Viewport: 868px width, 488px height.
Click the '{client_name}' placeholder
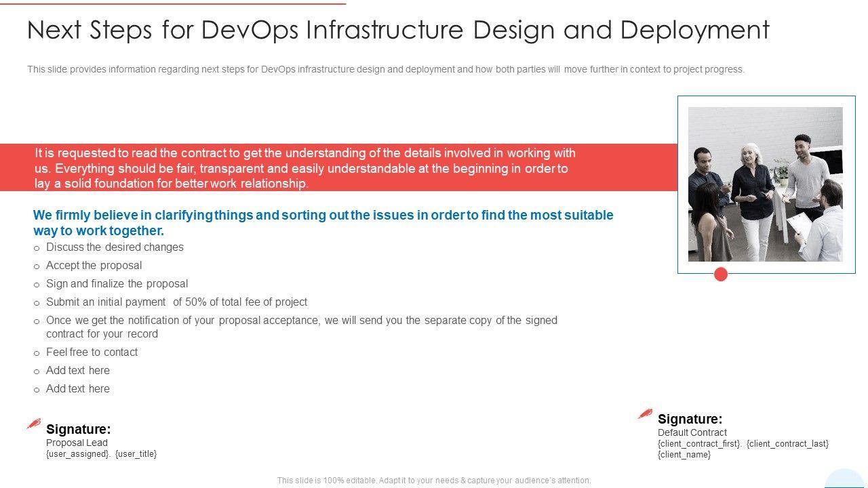tap(684, 454)
